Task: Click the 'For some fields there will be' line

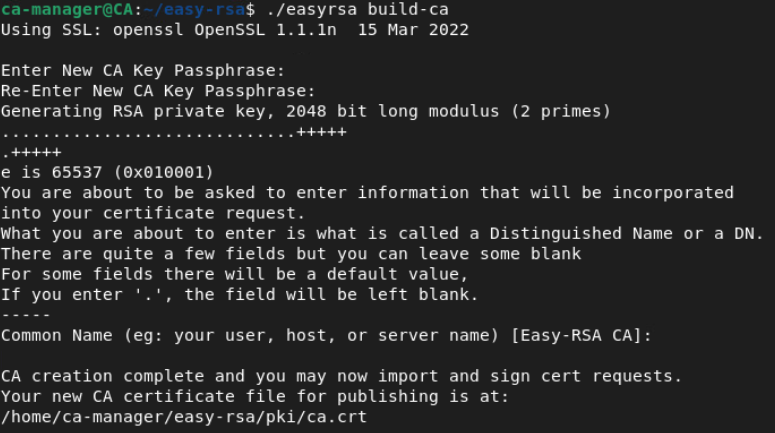Action: (235, 274)
